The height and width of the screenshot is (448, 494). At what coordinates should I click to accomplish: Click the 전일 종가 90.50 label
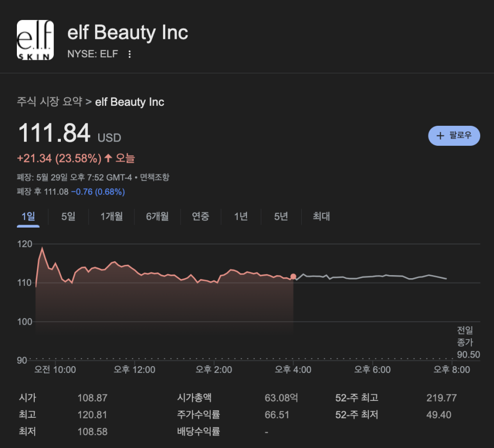coord(468,343)
